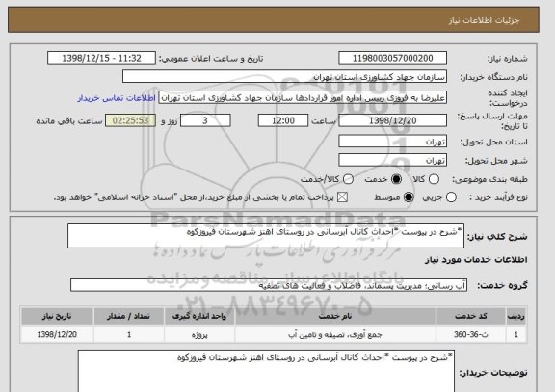555x392 pixels.
Task: Click the شهر محل تحویل field
Action: point(392,160)
